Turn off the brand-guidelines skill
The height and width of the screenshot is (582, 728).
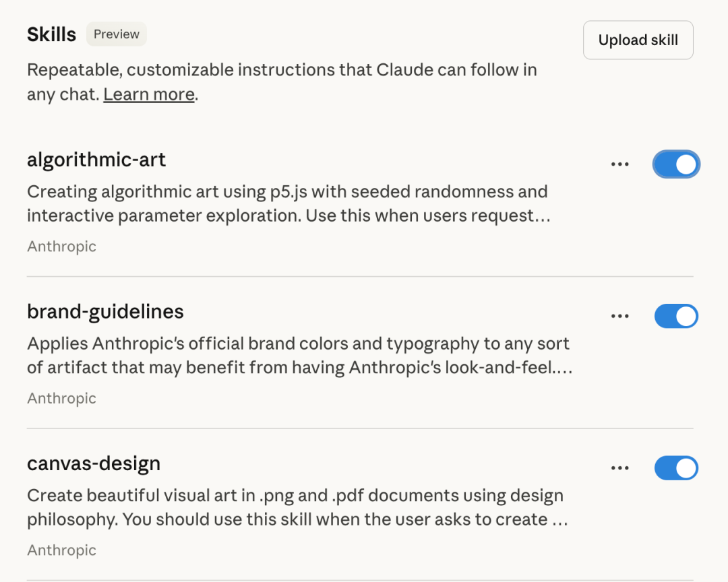tap(676, 316)
